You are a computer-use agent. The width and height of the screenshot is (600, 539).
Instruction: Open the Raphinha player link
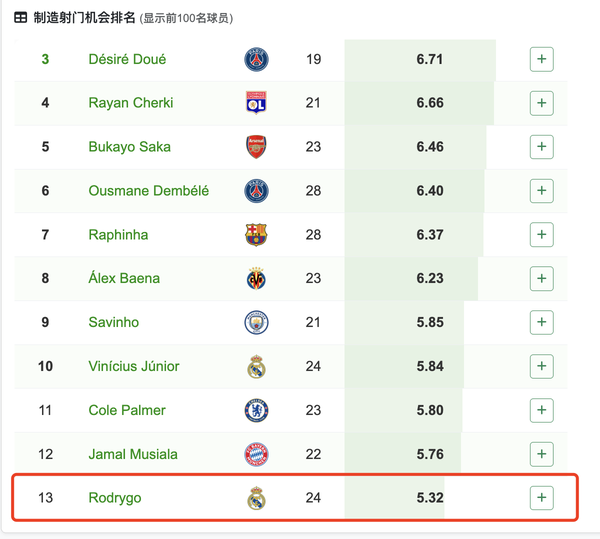[118, 234]
